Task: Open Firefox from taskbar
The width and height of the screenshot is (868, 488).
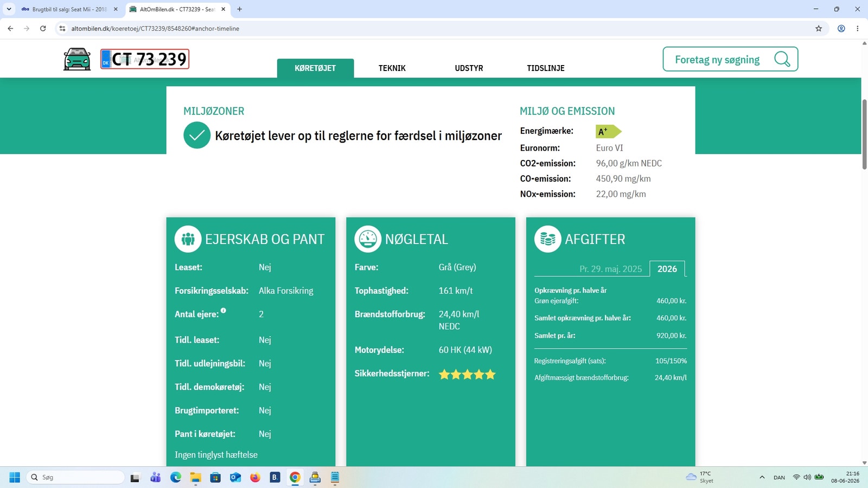Action: coord(255,477)
